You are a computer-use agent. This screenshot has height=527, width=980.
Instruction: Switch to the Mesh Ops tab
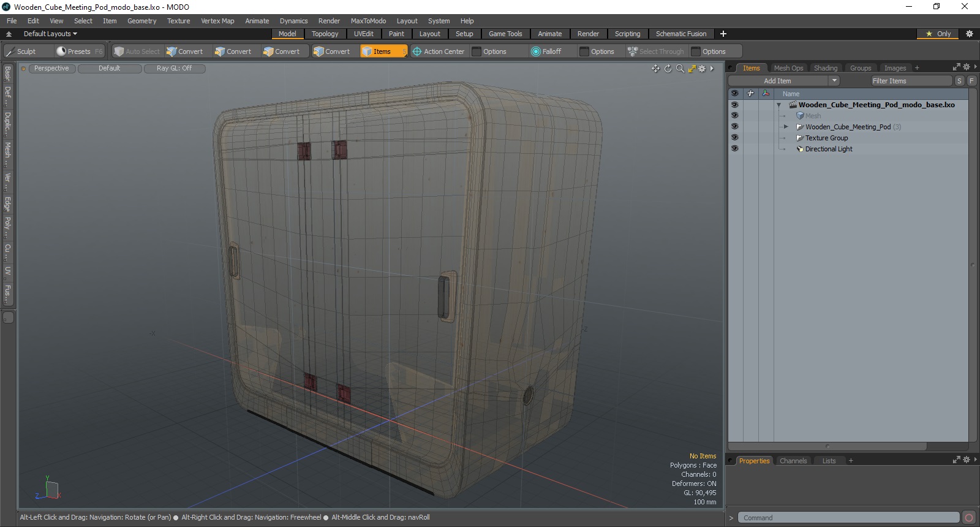788,68
